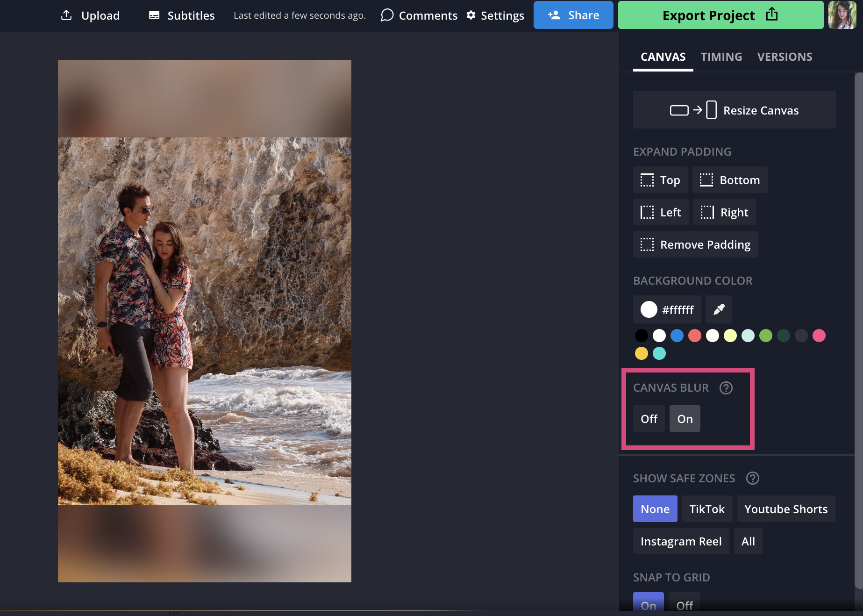Image resolution: width=863 pixels, height=616 pixels.
Task: Click the Upload icon in header
Action: pos(67,15)
